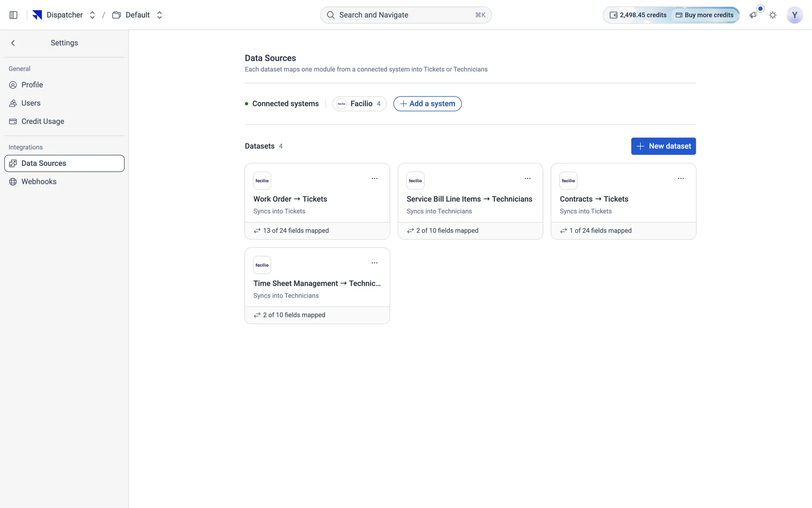The width and height of the screenshot is (812, 508).
Task: Select the Facilio connected system chip
Action: pyautogui.click(x=359, y=104)
